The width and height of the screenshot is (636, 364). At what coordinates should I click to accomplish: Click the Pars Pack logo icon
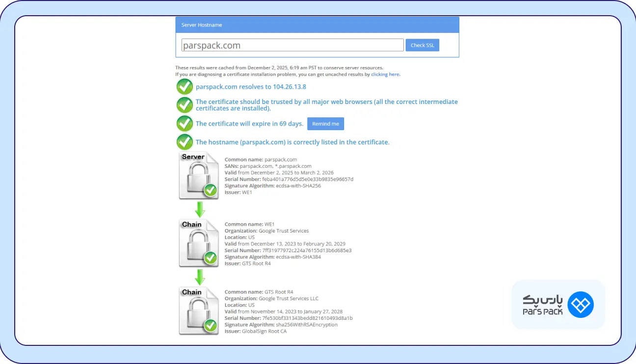[x=581, y=305]
